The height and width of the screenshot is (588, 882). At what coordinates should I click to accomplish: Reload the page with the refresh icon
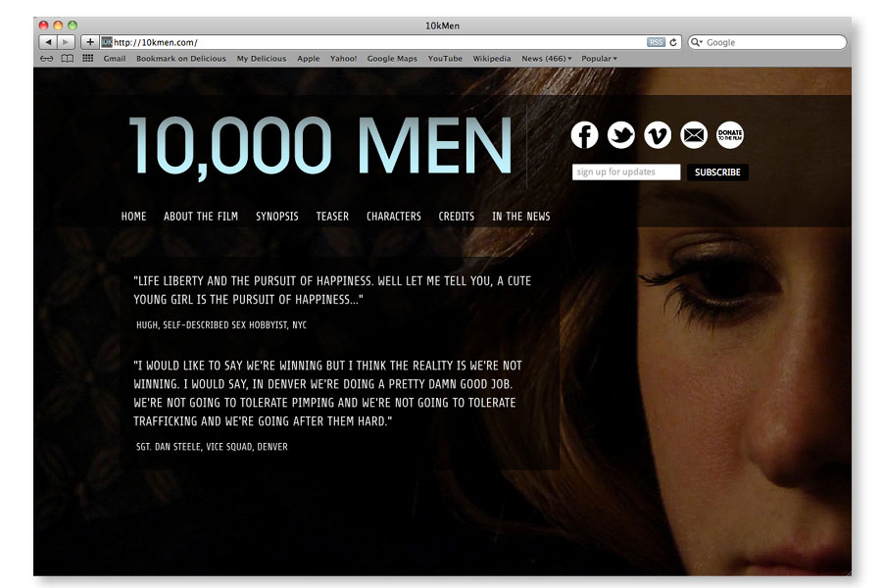coord(674,42)
